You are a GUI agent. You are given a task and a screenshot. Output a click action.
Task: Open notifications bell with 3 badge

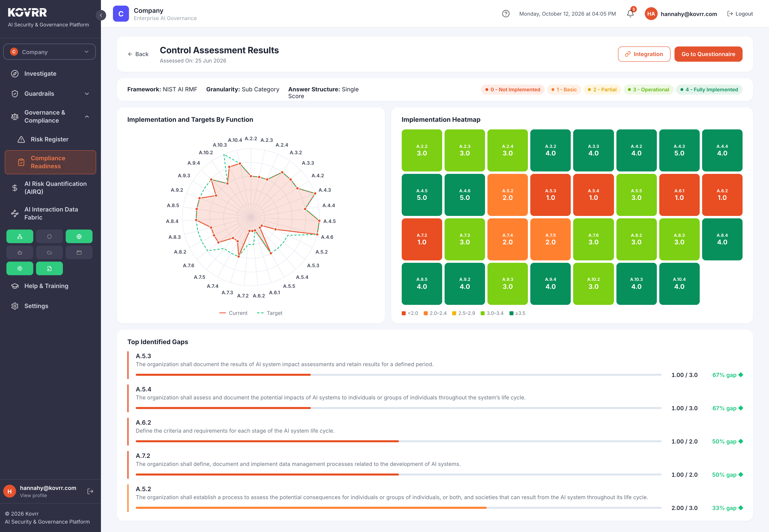630,13
